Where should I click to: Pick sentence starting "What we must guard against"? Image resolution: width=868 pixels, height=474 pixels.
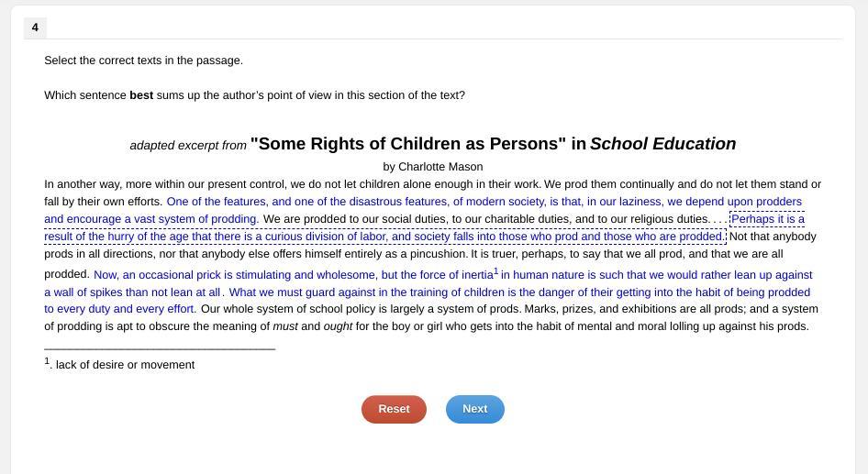(x=514, y=292)
